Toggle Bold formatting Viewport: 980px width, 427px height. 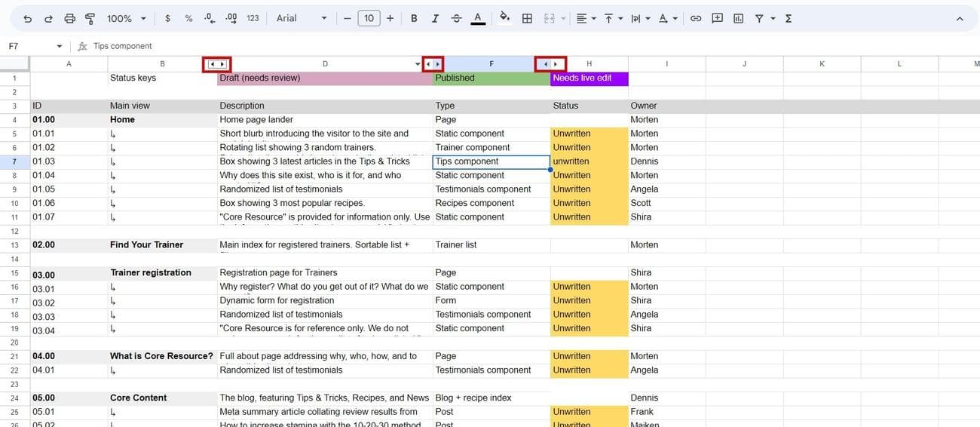pyautogui.click(x=414, y=18)
